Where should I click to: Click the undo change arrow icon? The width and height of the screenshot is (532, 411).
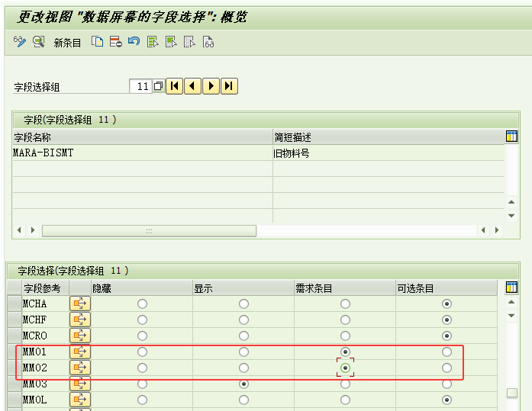pos(134,42)
